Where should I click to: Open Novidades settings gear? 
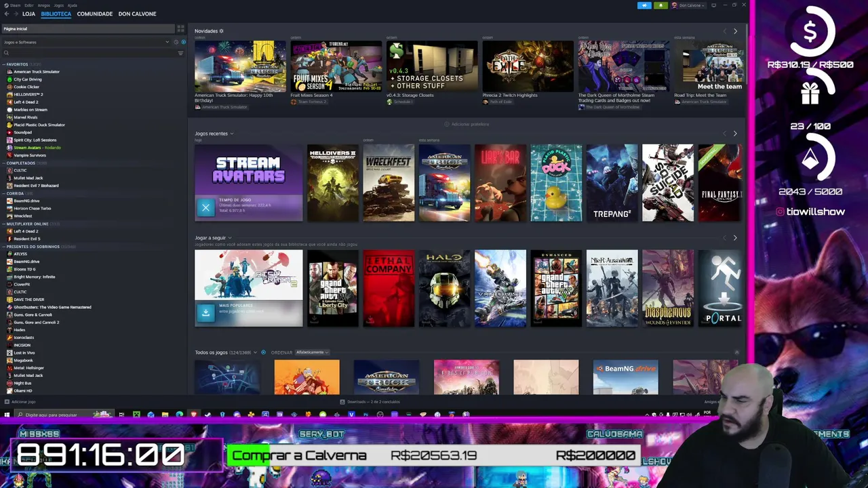coord(221,31)
